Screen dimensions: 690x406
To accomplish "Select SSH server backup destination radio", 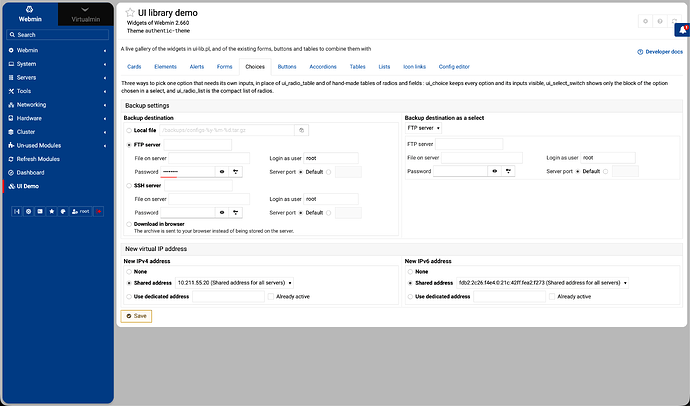I will pos(129,186).
